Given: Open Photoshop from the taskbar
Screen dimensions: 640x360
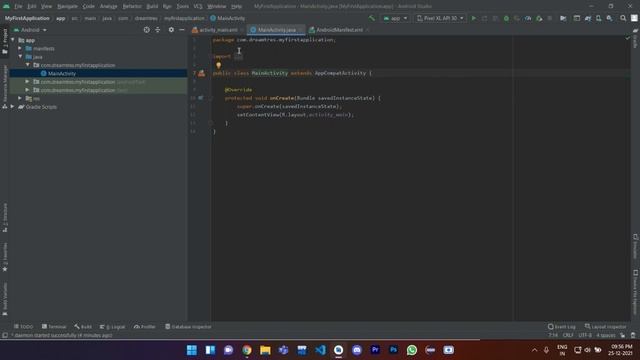Looking at the screenshot, I should pos(393,350).
